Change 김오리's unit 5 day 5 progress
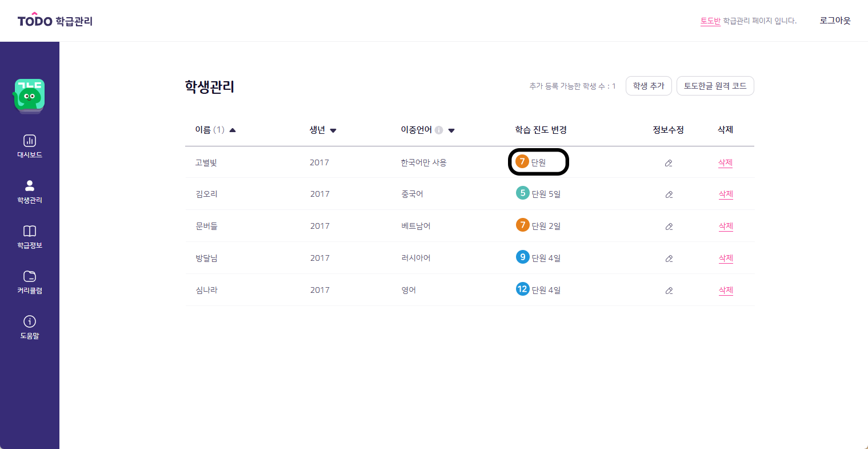The width and height of the screenshot is (868, 449). pyautogui.click(x=538, y=193)
